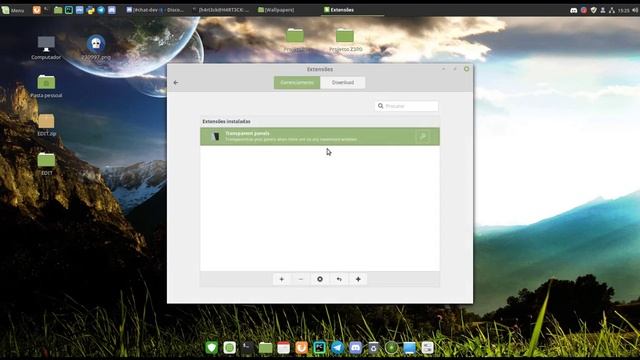Launch the PyCharm icon in the top panel
The image size is (640, 360).
(x=69, y=10)
